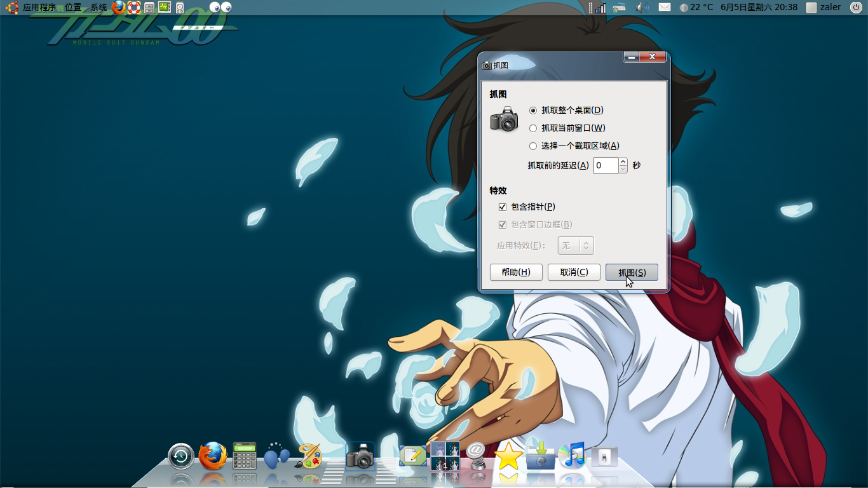Minimize the 抓图 dialog window
The width and height of the screenshot is (868, 488).
631,57
